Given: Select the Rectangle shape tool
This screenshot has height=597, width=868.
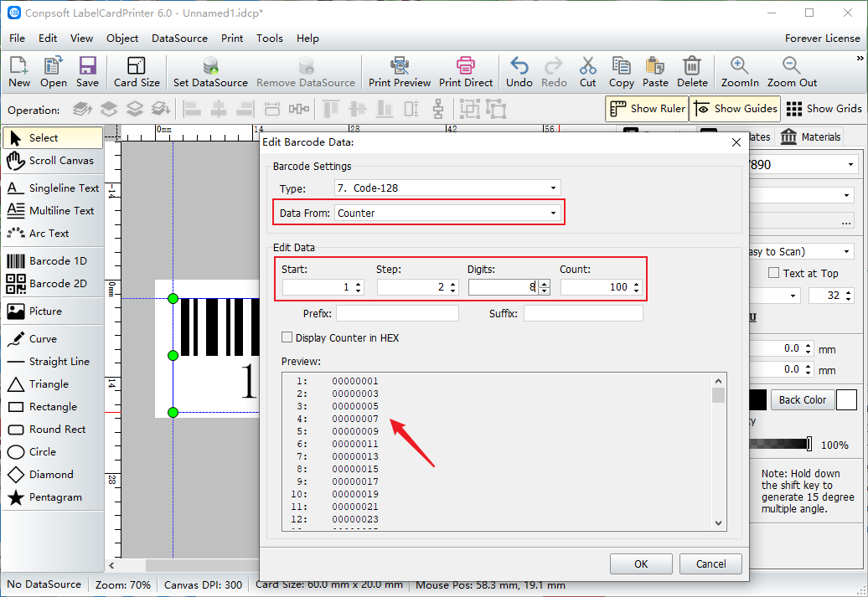Looking at the screenshot, I should click(53, 407).
